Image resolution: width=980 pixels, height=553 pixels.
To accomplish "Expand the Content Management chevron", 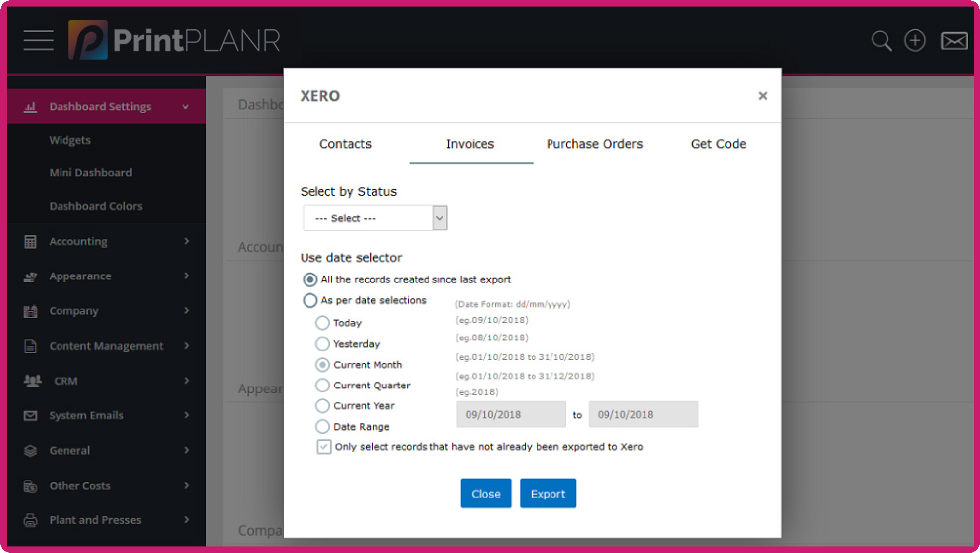I will coord(186,346).
